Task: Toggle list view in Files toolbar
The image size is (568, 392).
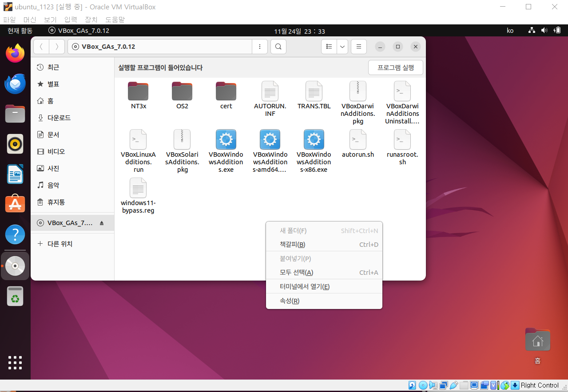Action: (329, 47)
